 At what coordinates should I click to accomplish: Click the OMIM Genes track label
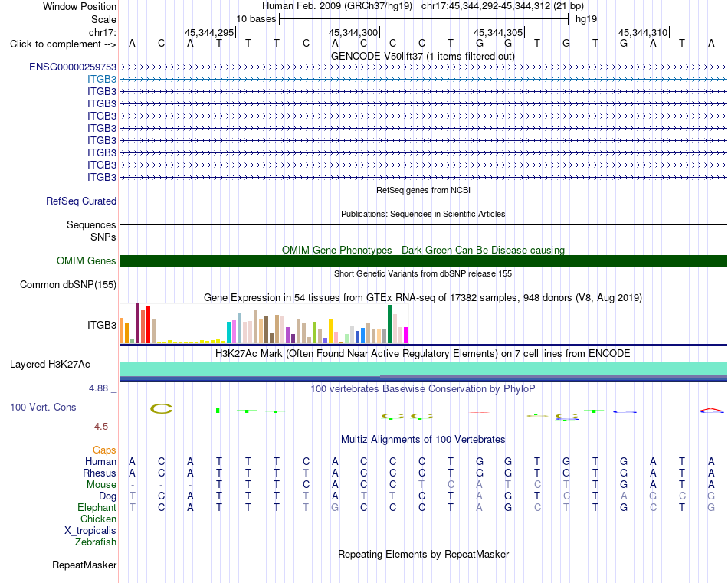click(87, 261)
